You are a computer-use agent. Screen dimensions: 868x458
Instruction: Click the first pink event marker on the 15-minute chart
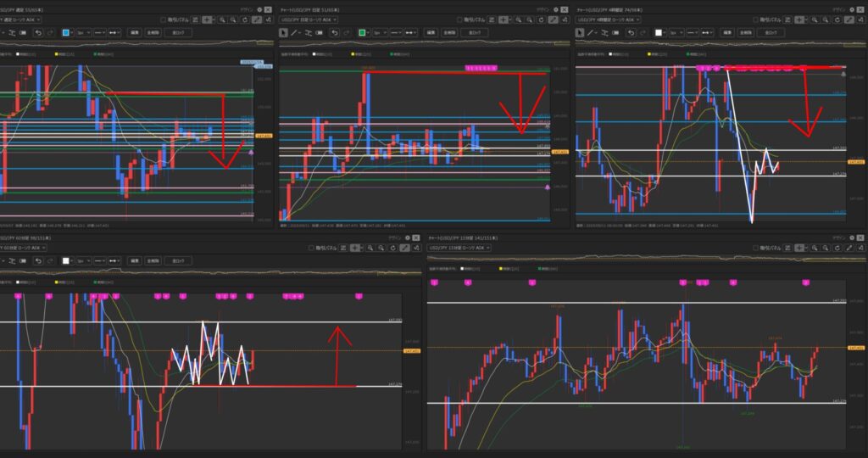tap(435, 282)
